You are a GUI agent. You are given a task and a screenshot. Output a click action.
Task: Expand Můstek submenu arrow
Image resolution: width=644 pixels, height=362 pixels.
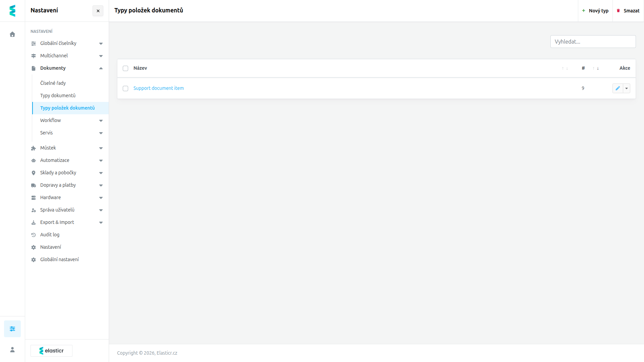(101, 148)
